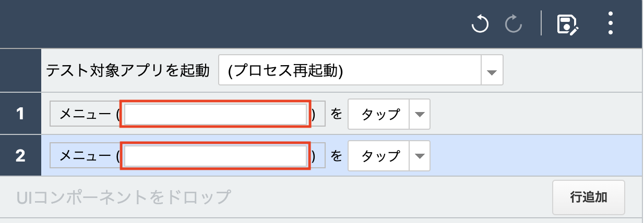Click the greyed redo arrow icon

pos(514,24)
